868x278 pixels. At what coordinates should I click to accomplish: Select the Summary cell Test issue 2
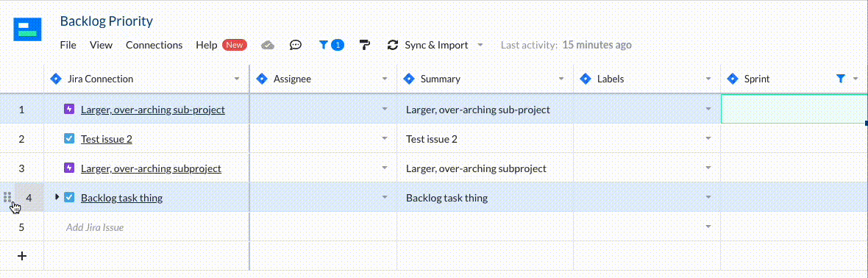pyautogui.click(x=485, y=138)
